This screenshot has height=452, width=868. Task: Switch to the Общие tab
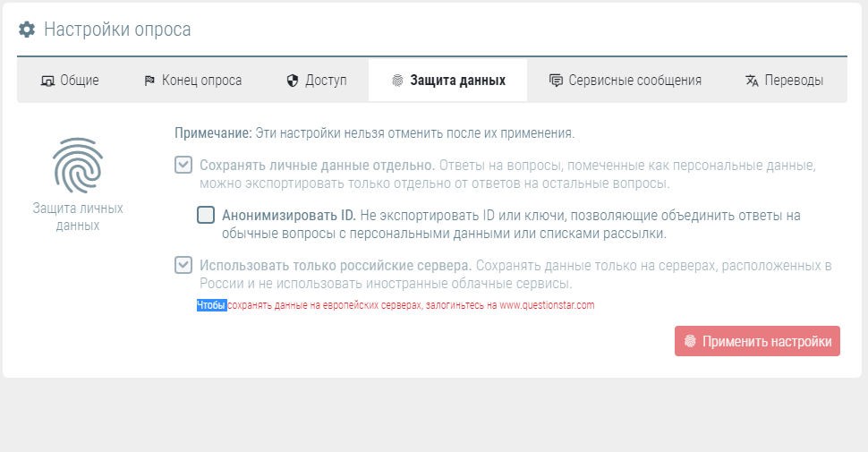(70, 81)
